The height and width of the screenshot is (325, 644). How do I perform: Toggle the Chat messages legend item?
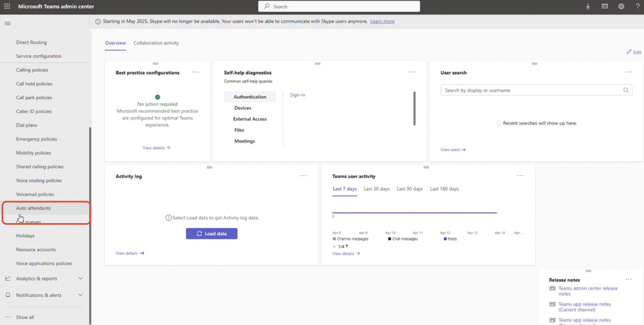(x=403, y=239)
